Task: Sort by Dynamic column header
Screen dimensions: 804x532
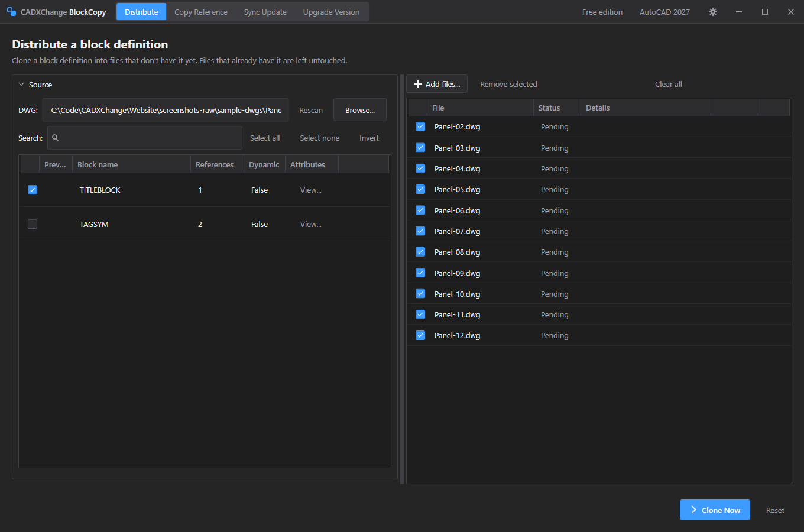Action: [x=264, y=164]
